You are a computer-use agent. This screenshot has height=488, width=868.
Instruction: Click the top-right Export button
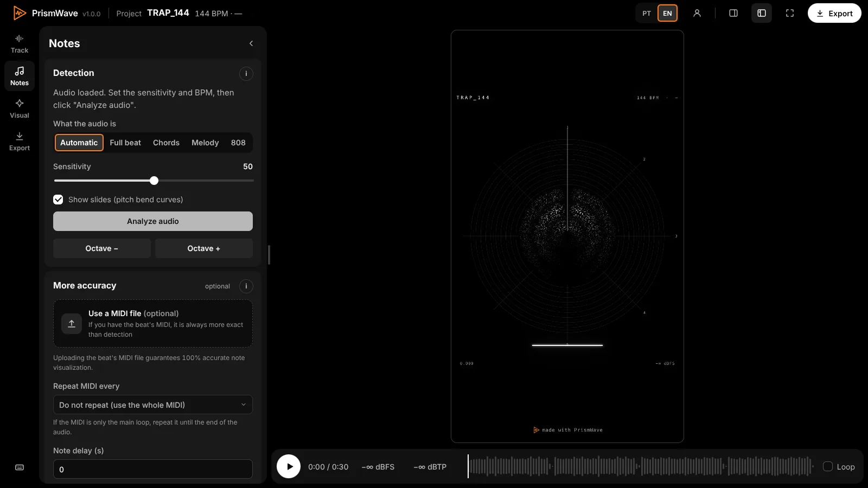(834, 13)
